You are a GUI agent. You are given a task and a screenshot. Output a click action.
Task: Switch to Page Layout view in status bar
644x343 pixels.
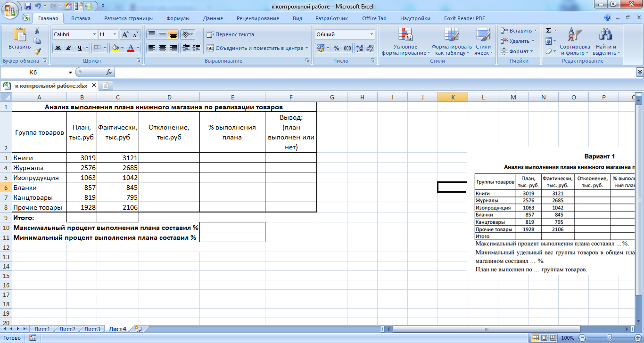tap(544, 338)
